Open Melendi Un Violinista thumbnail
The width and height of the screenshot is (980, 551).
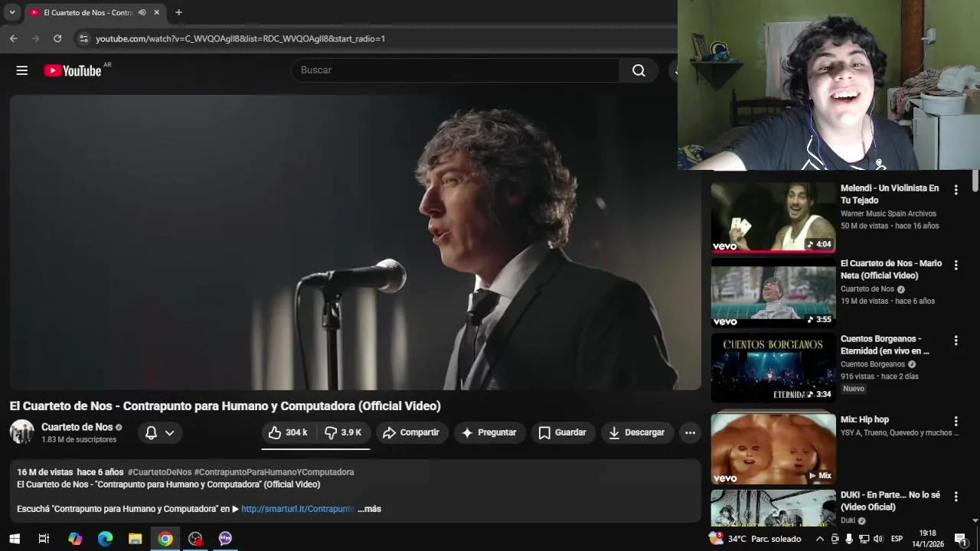[x=773, y=217]
